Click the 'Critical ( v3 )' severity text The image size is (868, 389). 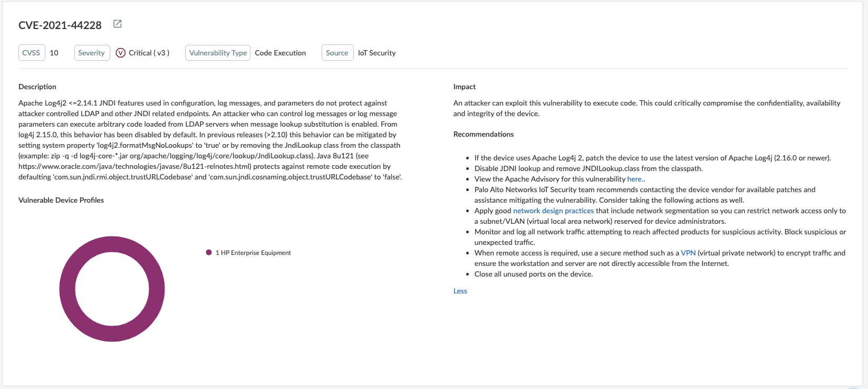click(x=149, y=53)
